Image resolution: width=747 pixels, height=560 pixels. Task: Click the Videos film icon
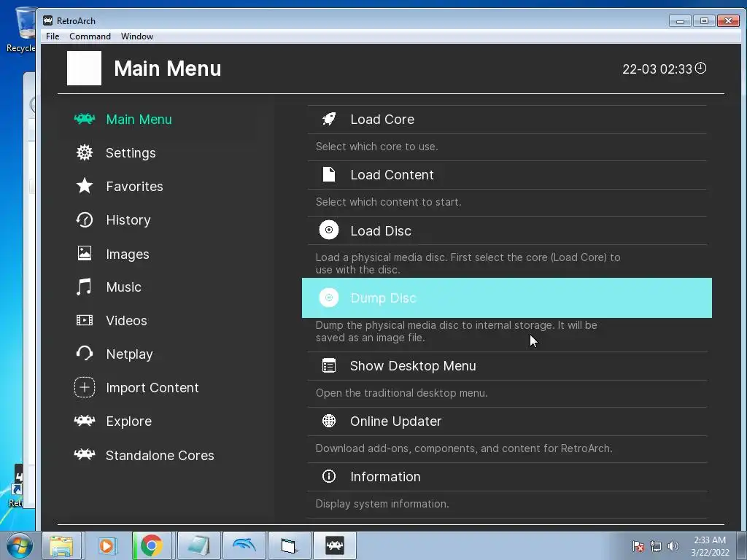[x=85, y=320]
